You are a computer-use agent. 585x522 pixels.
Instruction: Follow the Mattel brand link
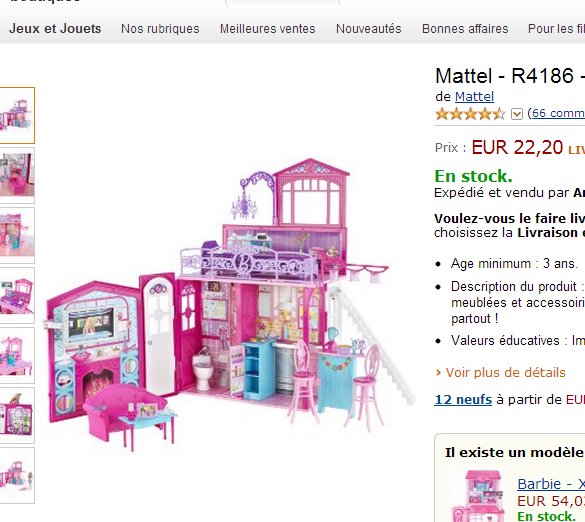click(x=474, y=97)
